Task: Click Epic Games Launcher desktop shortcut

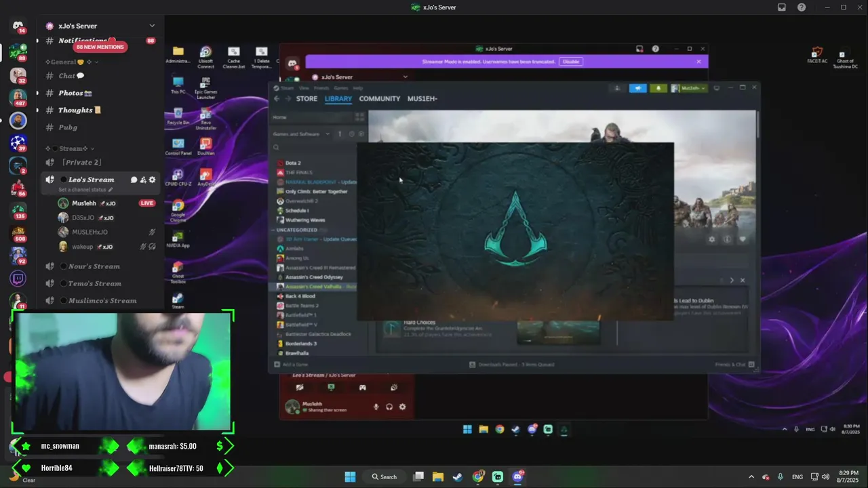Action: pyautogui.click(x=205, y=89)
